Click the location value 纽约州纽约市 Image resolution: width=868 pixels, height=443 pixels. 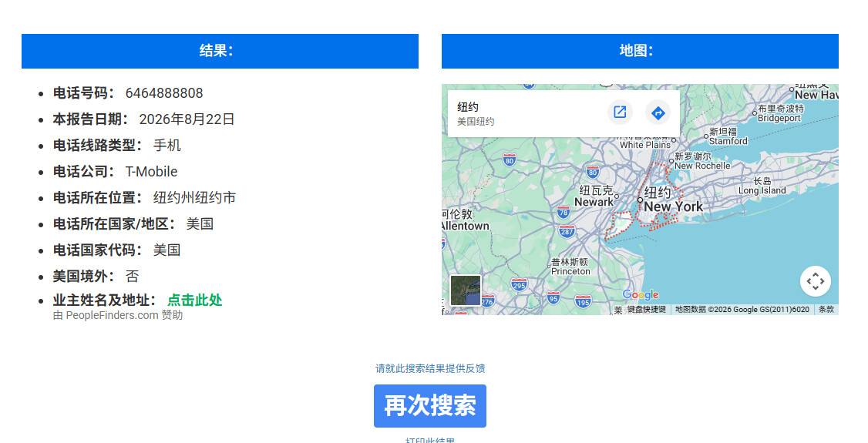(x=195, y=198)
